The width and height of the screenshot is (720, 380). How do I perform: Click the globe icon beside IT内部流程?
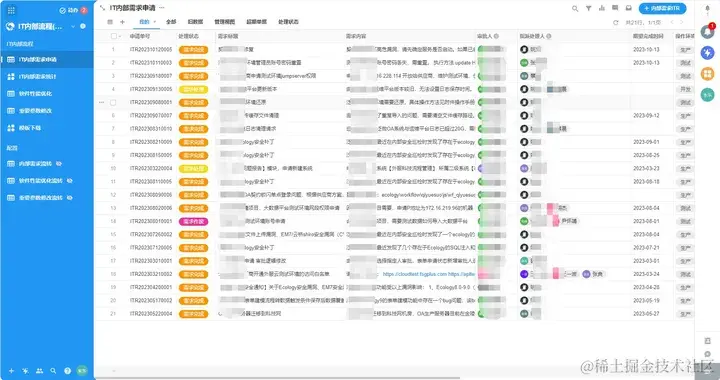[x=10, y=27]
